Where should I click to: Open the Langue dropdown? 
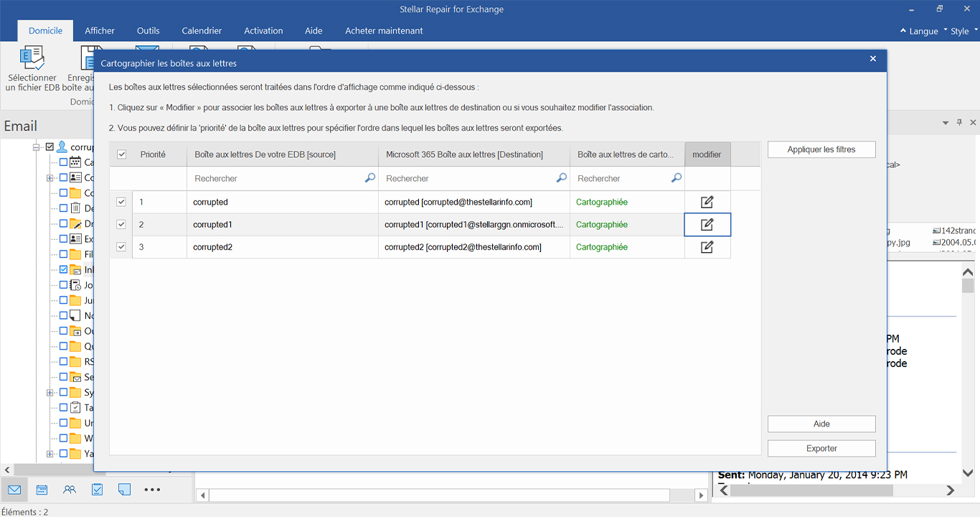(x=924, y=31)
